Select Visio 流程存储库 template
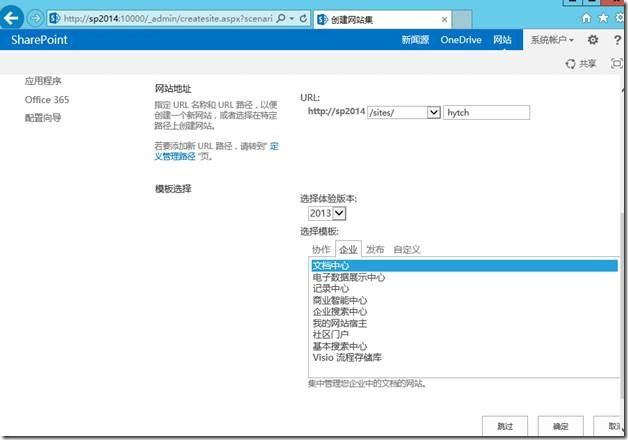The height and width of the screenshot is (440, 628). [465, 358]
